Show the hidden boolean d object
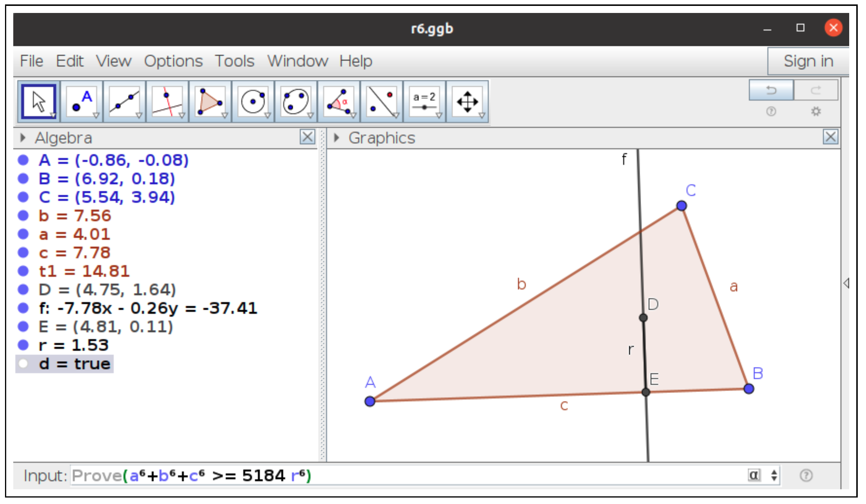Image resolution: width=866 pixels, height=504 pixels. 23,363
